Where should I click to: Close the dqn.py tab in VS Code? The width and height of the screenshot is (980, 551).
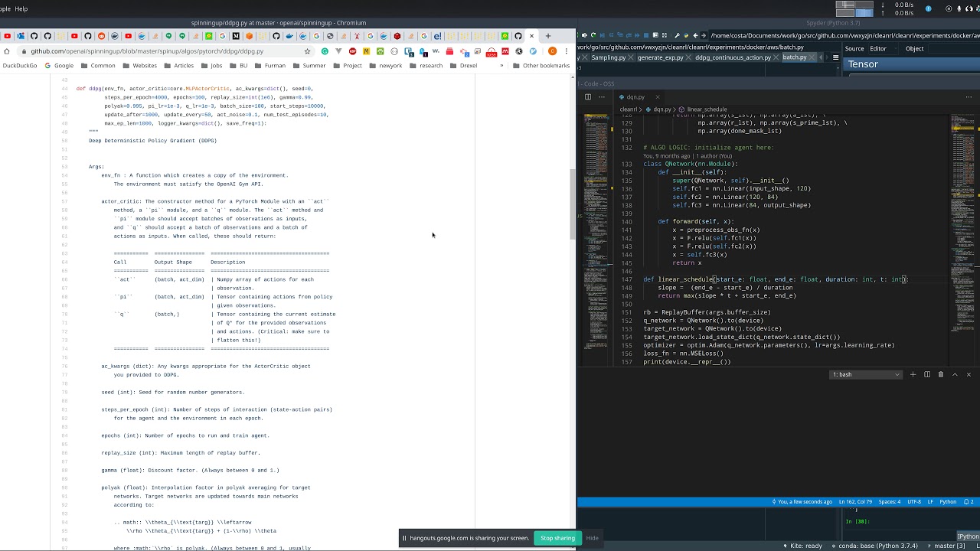(657, 97)
